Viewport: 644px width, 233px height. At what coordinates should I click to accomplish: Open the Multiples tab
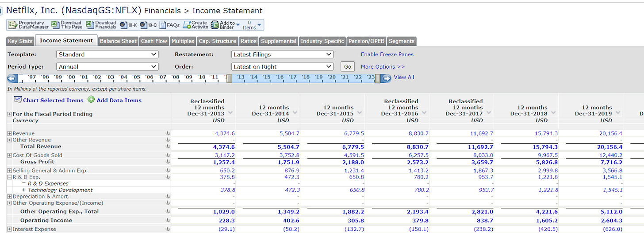pyautogui.click(x=183, y=41)
